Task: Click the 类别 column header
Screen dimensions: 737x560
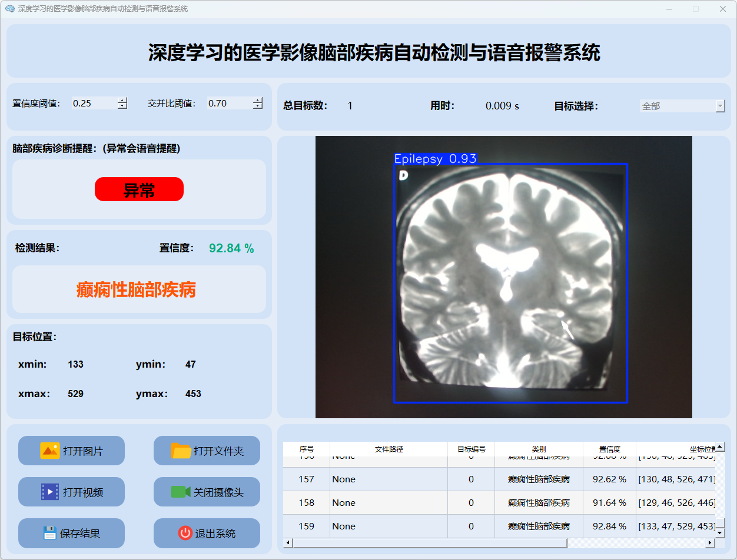Action: click(x=539, y=449)
